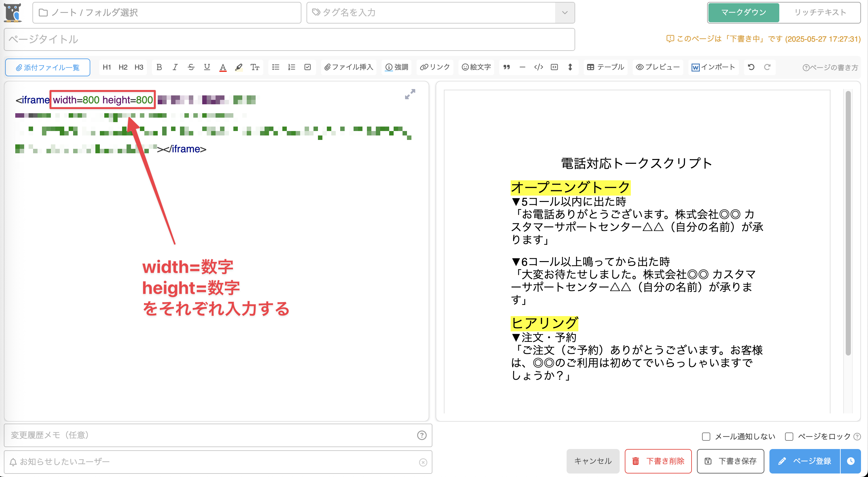Image resolution: width=868 pixels, height=477 pixels.
Task: Insert a horizontal rule
Action: 522,67
